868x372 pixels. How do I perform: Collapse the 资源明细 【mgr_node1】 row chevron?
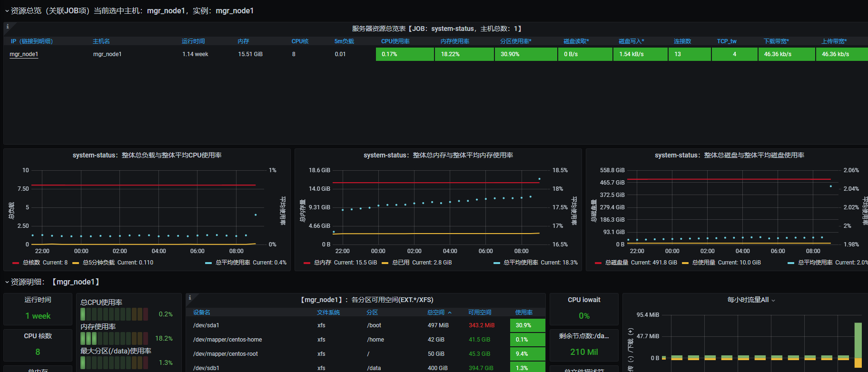coord(7,282)
